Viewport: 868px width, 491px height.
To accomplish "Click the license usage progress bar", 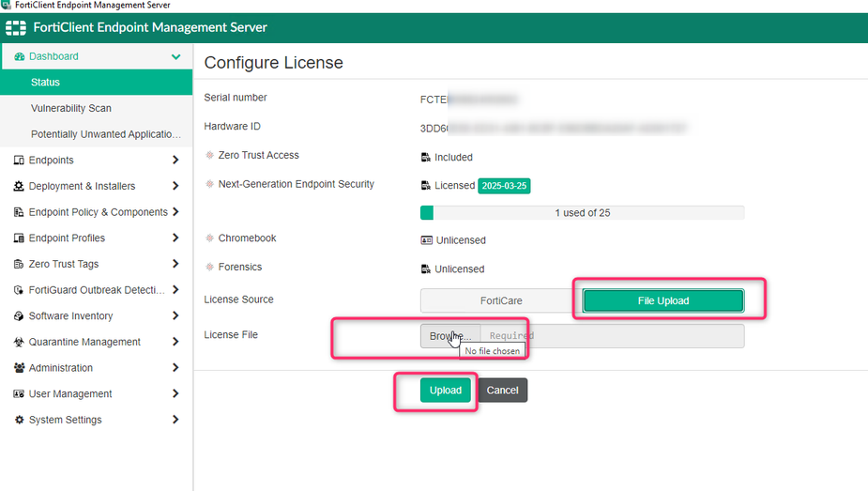I will pos(582,213).
